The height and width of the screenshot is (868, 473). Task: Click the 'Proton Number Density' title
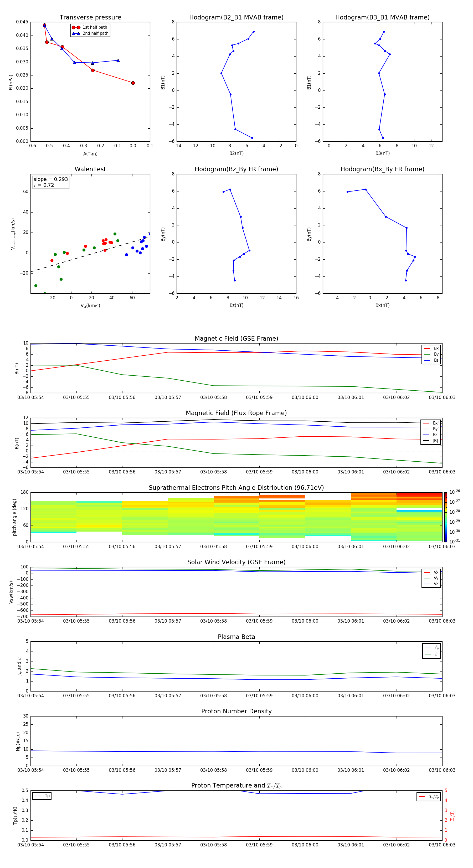pos(236,711)
